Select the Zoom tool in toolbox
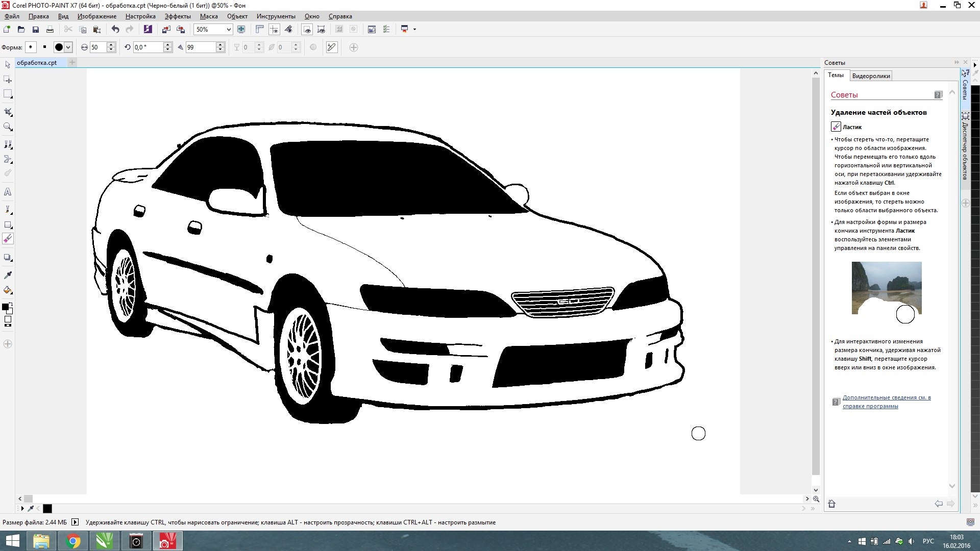The width and height of the screenshot is (980, 551). tap(8, 127)
